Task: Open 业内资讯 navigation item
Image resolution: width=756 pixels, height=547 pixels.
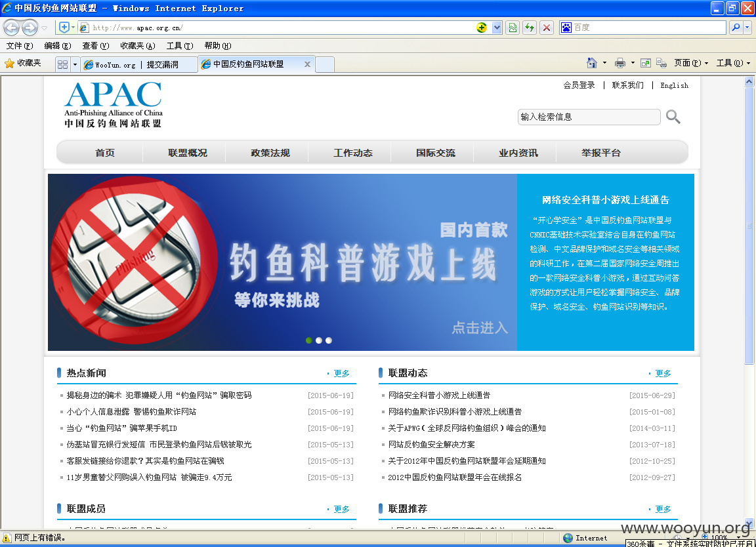Action: pos(518,153)
